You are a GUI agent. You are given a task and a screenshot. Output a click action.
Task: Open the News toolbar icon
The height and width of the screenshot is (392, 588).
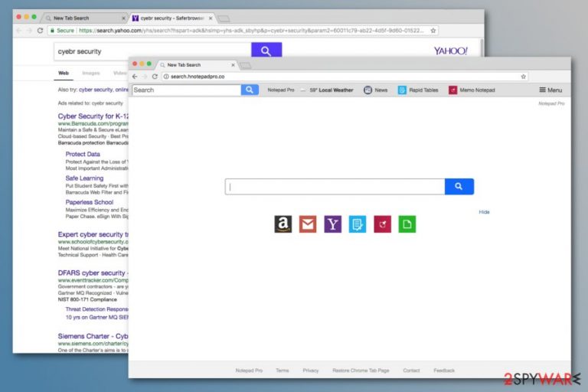pos(376,90)
